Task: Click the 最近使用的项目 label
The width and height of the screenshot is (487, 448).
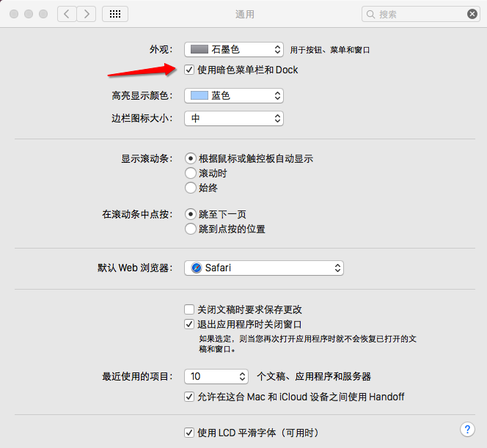Action: point(137,377)
